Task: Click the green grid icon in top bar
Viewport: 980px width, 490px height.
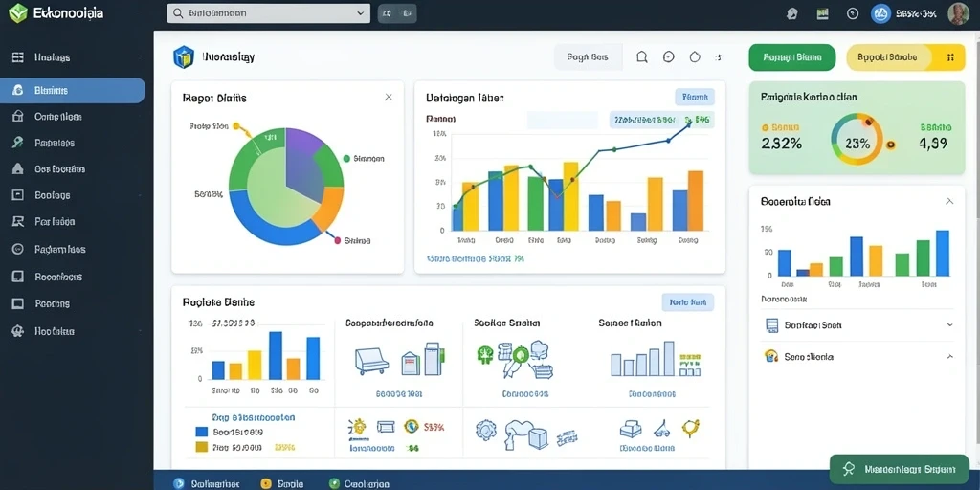Action: click(x=822, y=13)
